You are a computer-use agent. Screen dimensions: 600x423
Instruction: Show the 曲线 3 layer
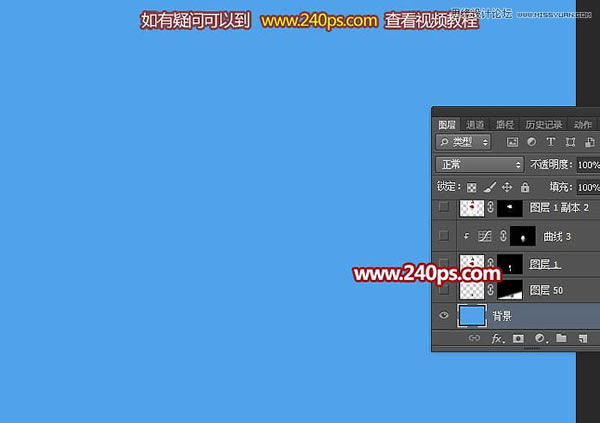tap(444, 236)
